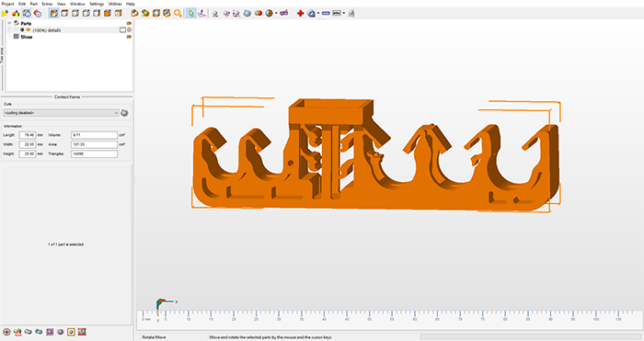Image resolution: width=644 pixels, height=341 pixels.
Task: Open the cutting disabled dropdown
Action: [x=61, y=113]
